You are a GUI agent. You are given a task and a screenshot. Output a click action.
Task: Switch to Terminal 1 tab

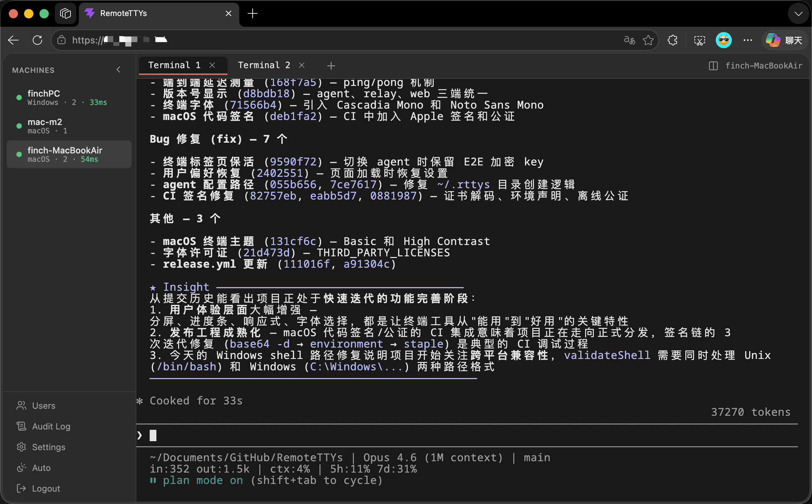click(174, 65)
